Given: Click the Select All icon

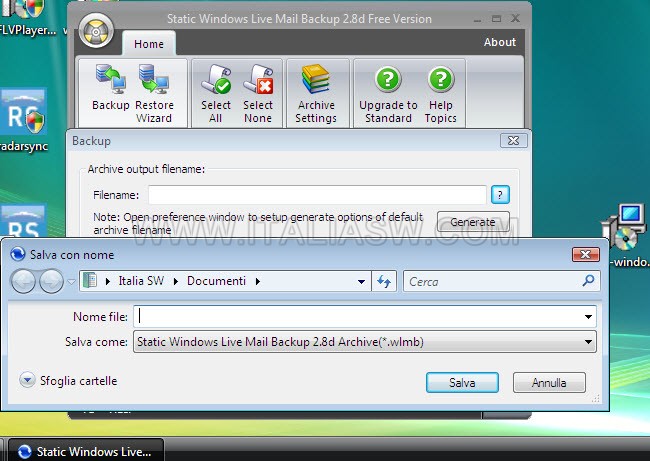Looking at the screenshot, I should point(216,94).
